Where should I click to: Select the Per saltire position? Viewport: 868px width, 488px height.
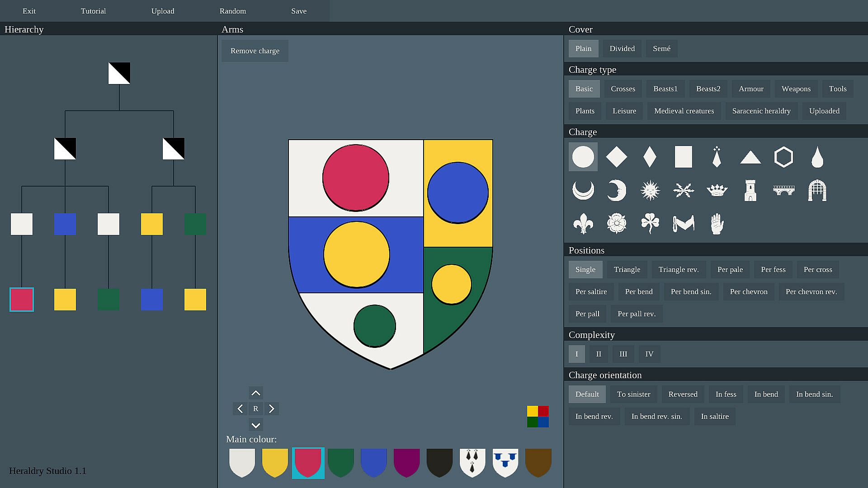pyautogui.click(x=591, y=291)
